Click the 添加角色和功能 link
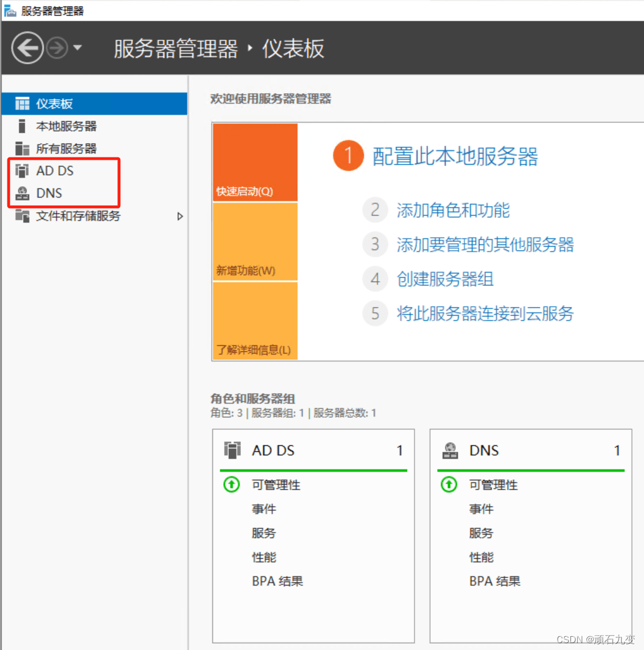 click(x=453, y=210)
